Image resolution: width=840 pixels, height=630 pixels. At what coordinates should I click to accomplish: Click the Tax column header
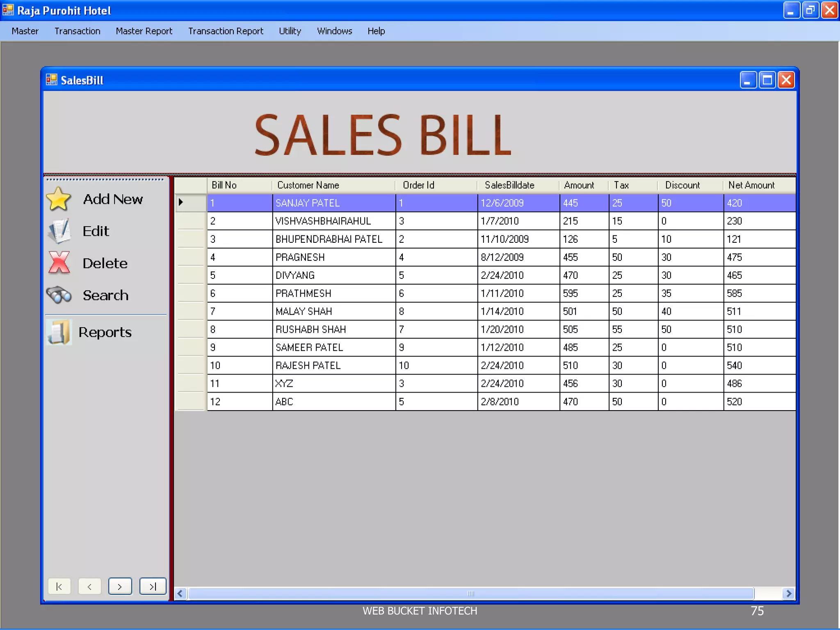pos(633,185)
